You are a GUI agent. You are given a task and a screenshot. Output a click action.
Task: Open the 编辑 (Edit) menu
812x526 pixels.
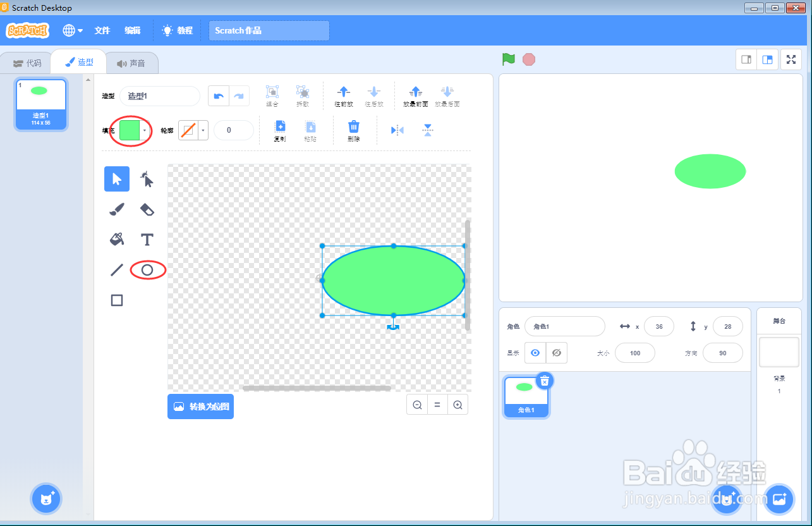point(133,30)
